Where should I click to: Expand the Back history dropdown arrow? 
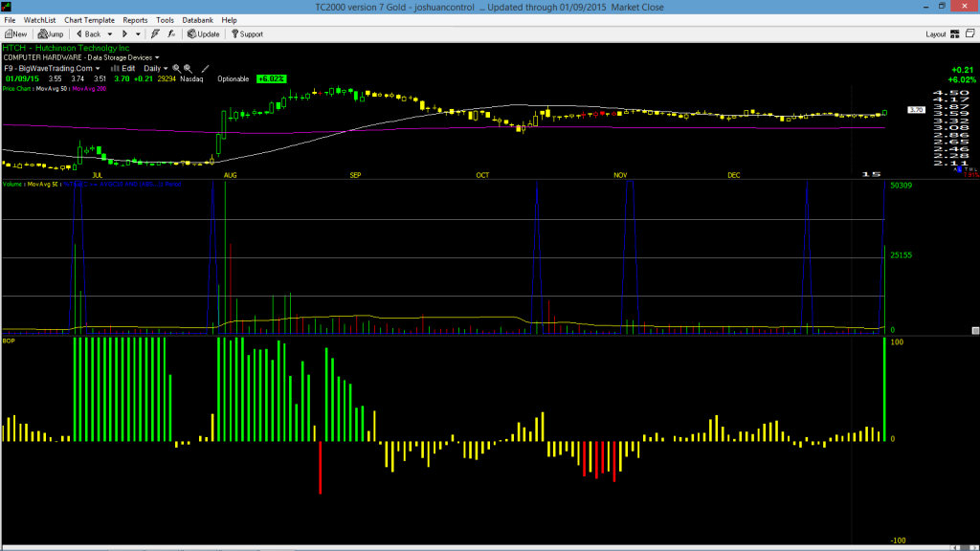tap(110, 34)
